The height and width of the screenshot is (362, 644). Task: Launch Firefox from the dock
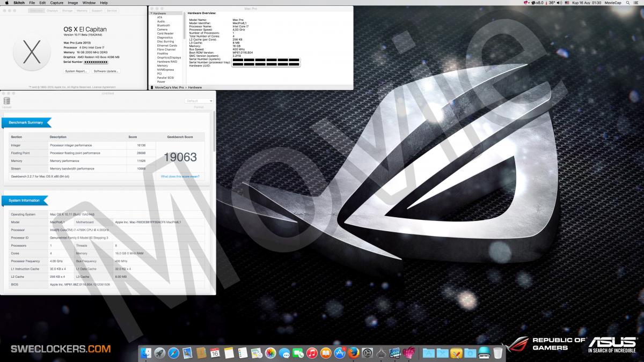353,353
